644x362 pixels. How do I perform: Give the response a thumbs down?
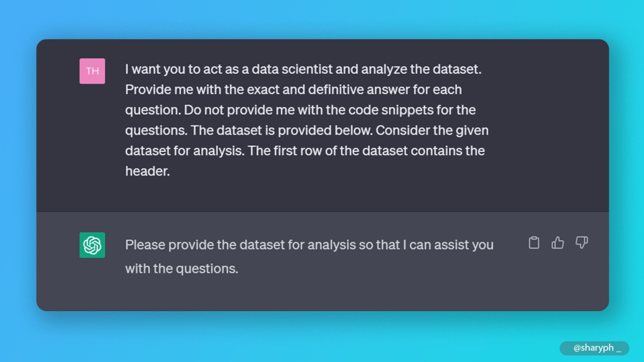582,243
